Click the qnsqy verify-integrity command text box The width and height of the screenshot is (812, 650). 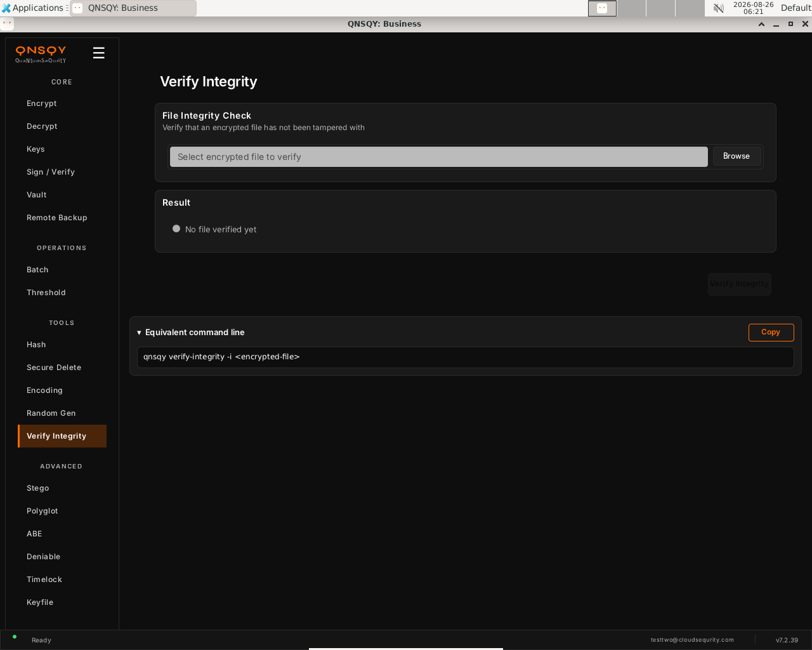(x=466, y=357)
